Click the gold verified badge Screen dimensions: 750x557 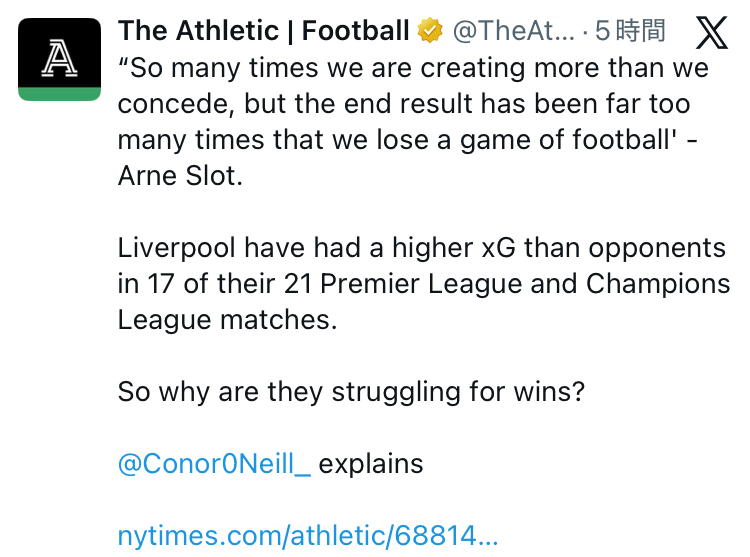pos(430,32)
